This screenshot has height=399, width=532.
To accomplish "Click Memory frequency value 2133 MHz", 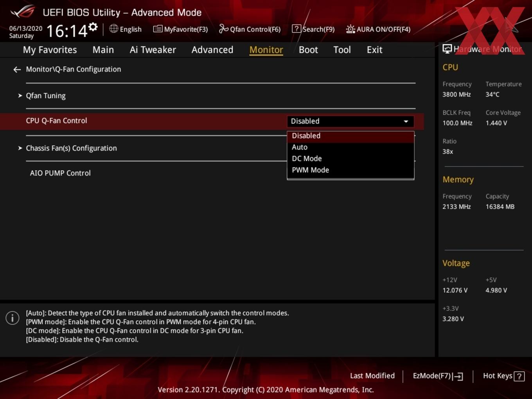I will tap(457, 207).
